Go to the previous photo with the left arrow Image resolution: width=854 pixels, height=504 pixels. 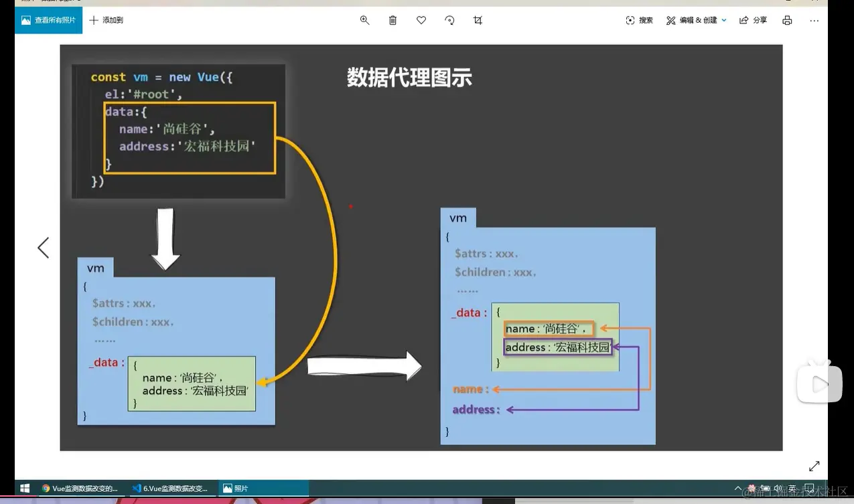coord(43,247)
